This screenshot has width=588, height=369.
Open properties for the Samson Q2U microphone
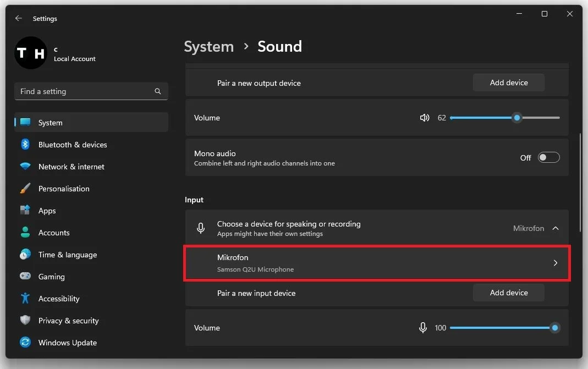pos(376,263)
